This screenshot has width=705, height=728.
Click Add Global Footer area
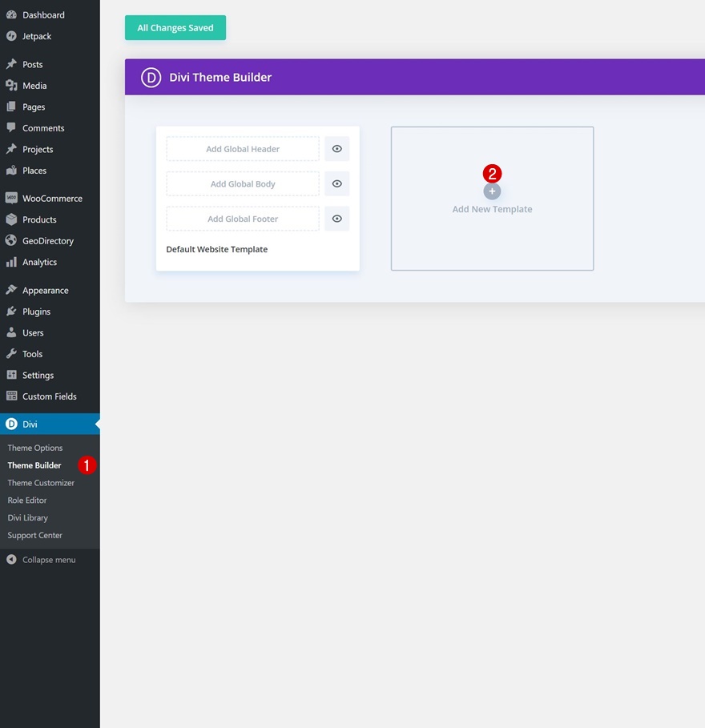pos(243,219)
